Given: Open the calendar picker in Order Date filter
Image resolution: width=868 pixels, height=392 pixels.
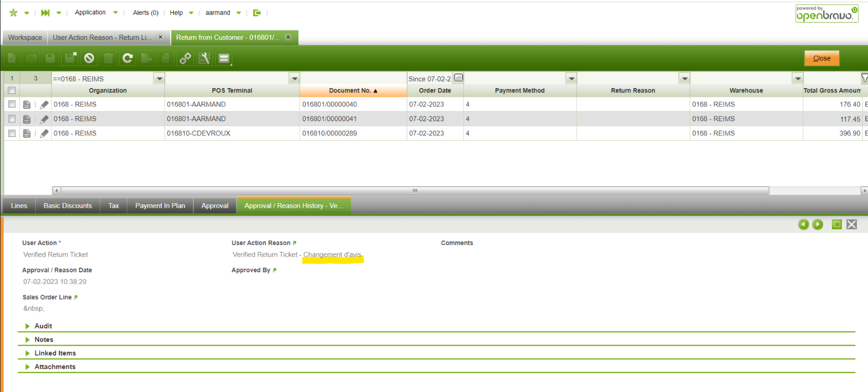Looking at the screenshot, I should [x=458, y=78].
